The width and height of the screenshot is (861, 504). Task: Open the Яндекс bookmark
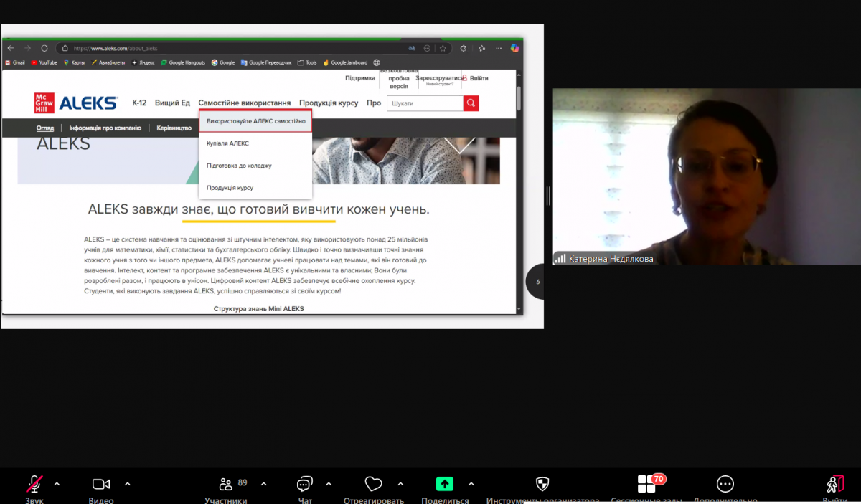pos(143,62)
